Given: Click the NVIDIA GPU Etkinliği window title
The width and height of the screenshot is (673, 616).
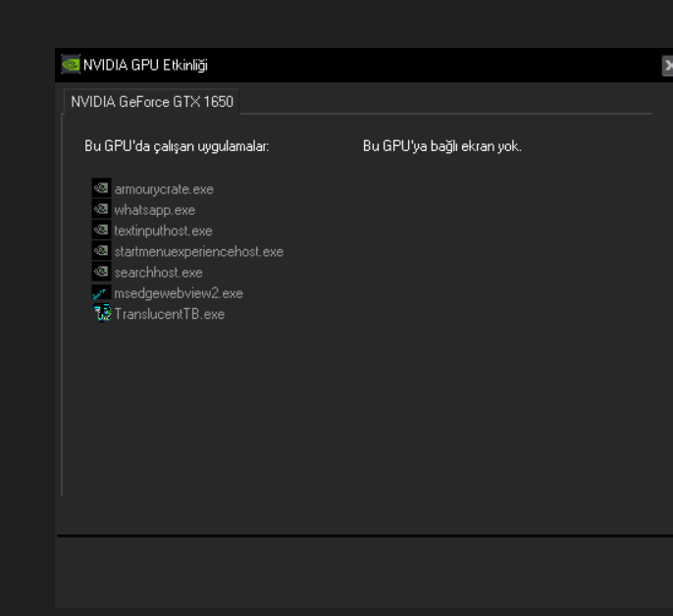Looking at the screenshot, I should coord(145,66).
